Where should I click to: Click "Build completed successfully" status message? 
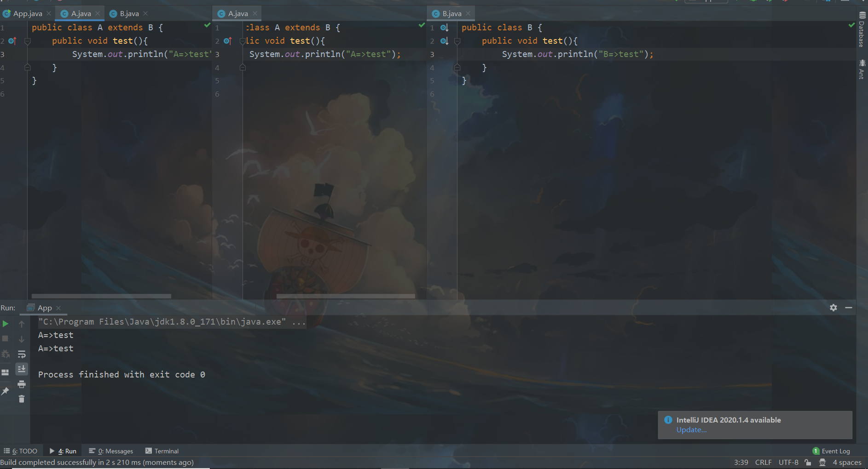point(97,463)
